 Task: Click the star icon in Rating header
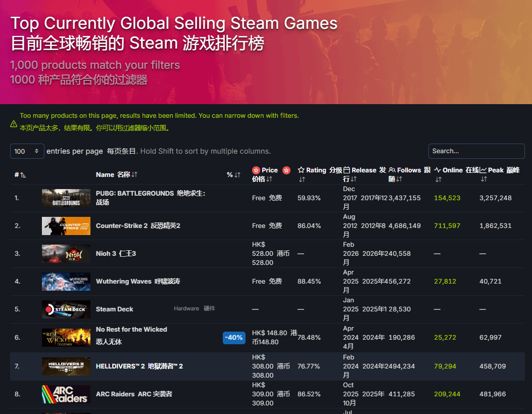[301, 170]
